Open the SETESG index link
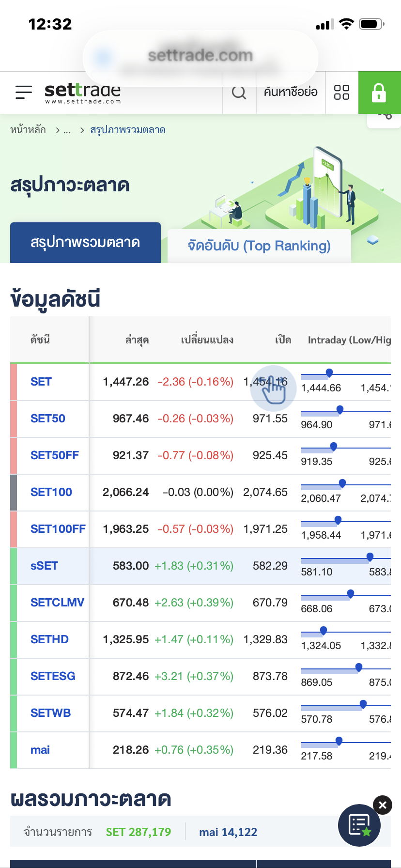This screenshot has height=868, width=401. click(x=53, y=676)
